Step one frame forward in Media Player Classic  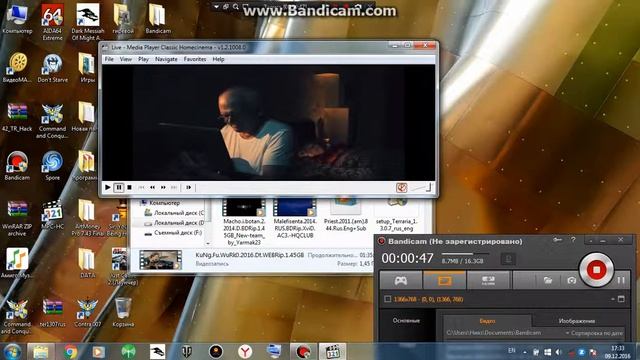click(x=188, y=187)
